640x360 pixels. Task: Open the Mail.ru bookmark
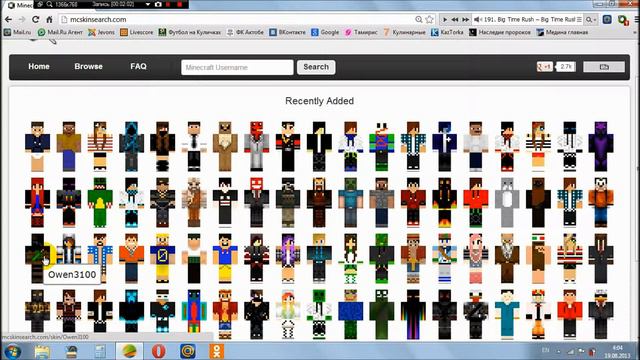[x=18, y=32]
